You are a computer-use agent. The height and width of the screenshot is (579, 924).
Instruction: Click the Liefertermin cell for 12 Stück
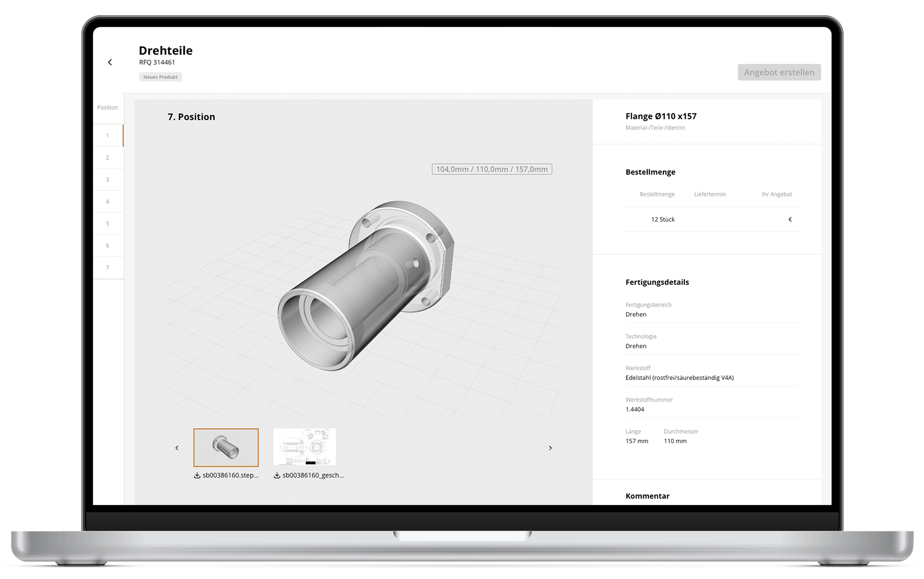pyautogui.click(x=710, y=219)
